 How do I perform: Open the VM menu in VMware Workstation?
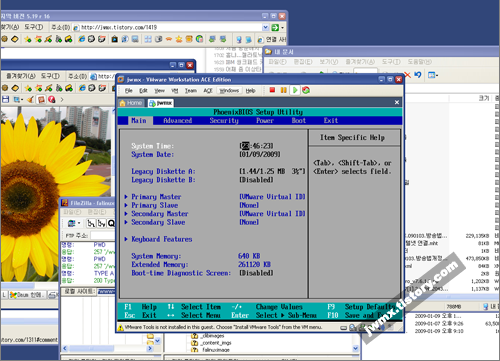click(174, 91)
